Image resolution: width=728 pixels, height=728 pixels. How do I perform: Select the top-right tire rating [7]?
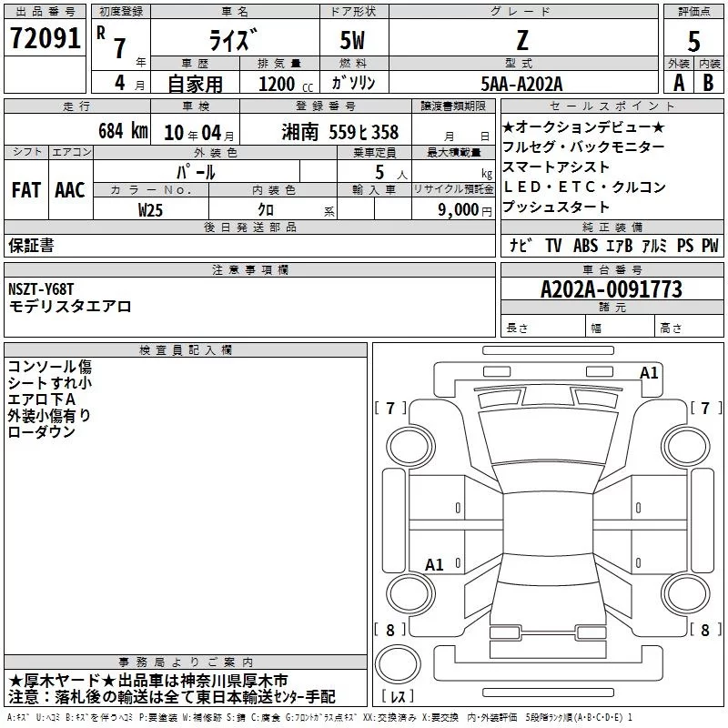point(704,409)
